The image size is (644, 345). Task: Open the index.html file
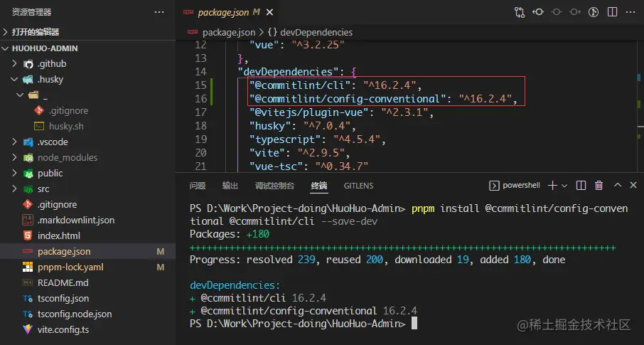tap(59, 235)
